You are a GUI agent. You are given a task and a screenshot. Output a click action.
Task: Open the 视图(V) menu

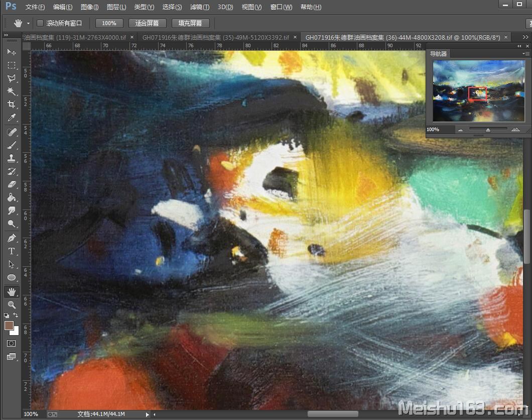click(x=251, y=7)
